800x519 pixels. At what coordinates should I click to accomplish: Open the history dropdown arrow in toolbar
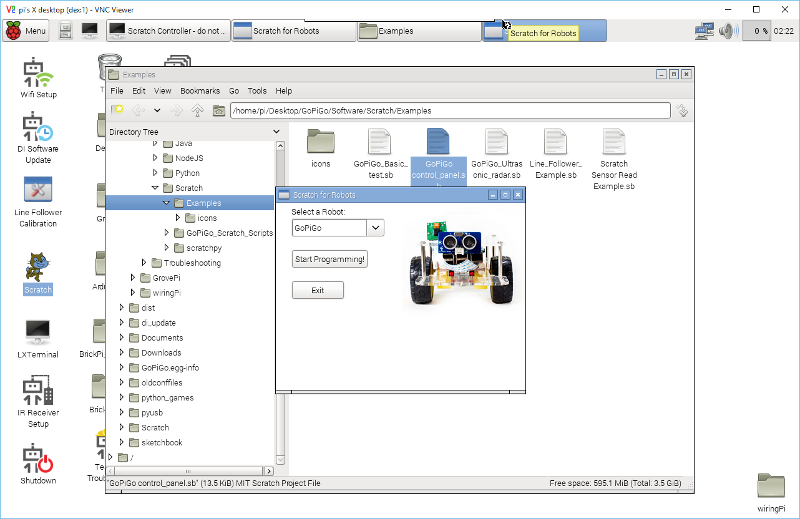[157, 110]
